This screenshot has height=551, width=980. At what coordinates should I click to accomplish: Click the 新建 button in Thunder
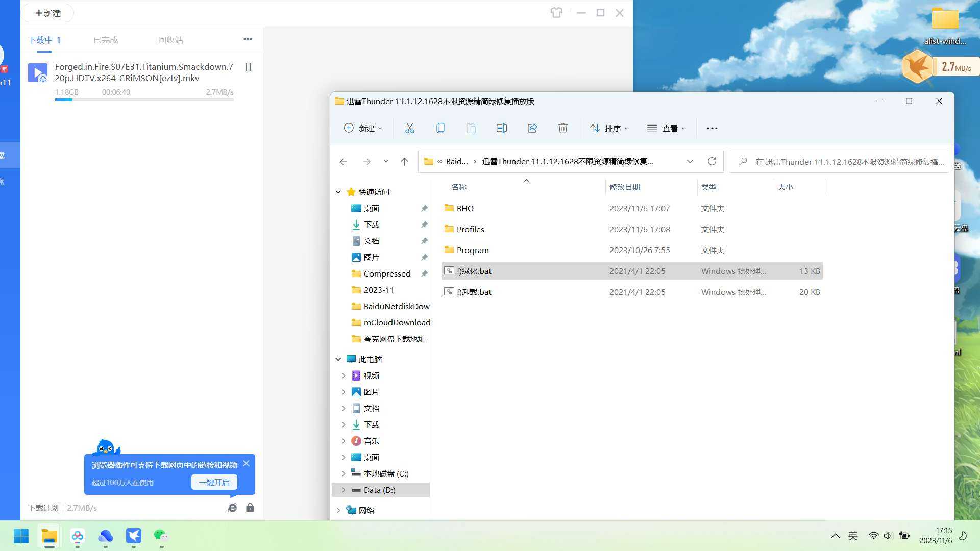click(x=48, y=13)
